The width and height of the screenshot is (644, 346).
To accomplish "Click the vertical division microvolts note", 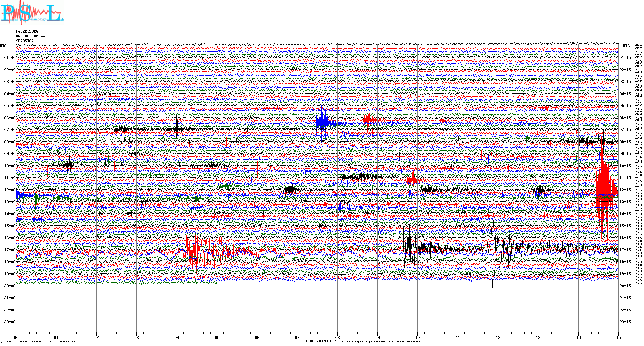I will click(41, 342).
